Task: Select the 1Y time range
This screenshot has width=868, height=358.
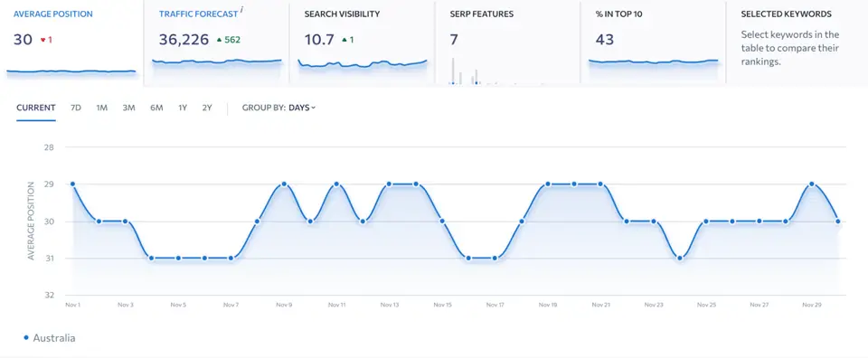Action: pos(183,108)
